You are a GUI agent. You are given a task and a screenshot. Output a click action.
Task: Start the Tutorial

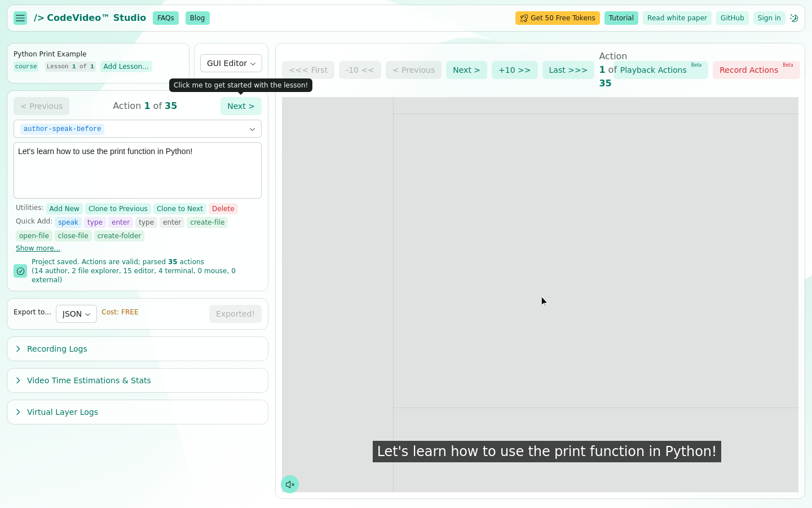621,18
